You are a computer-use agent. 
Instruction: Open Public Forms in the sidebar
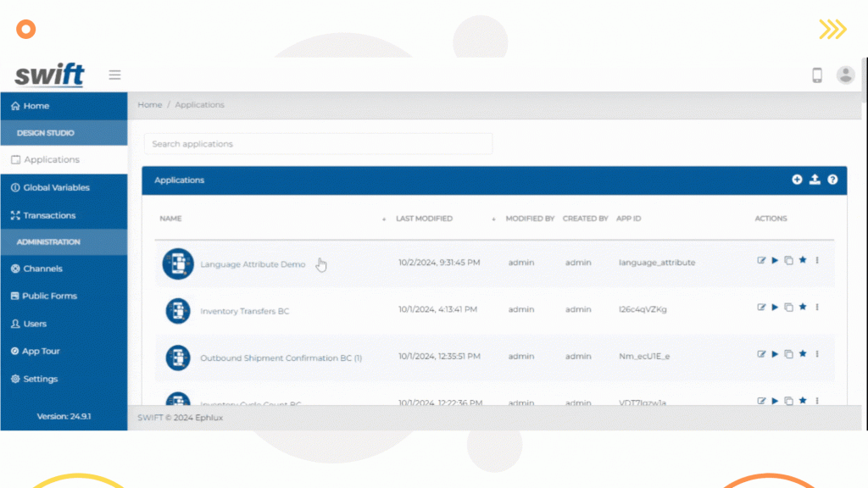(x=64, y=296)
